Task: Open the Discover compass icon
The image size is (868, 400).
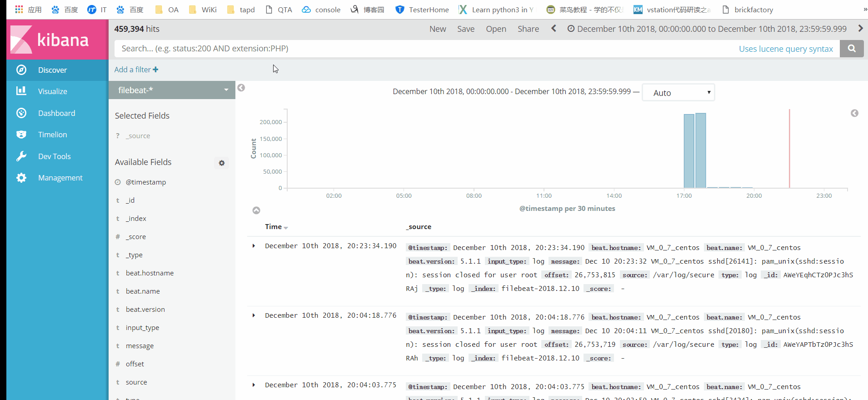Action: tap(21, 70)
